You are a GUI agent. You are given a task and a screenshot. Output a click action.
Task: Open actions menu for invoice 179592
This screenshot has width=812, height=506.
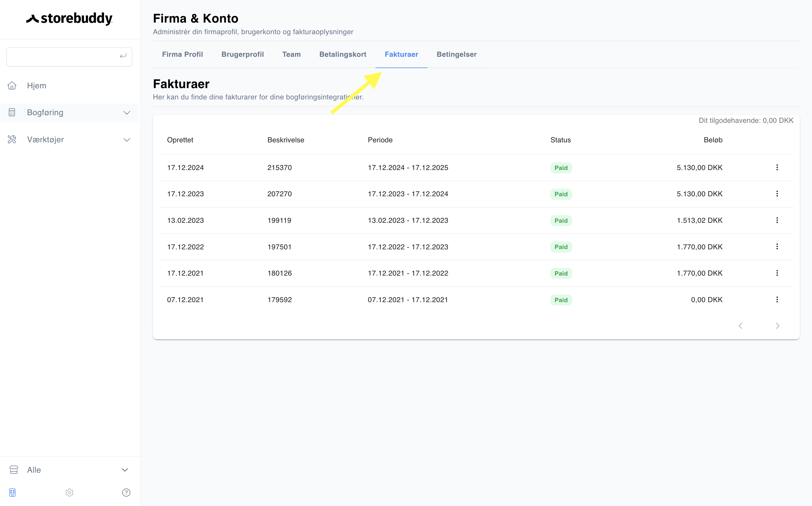[x=777, y=300]
